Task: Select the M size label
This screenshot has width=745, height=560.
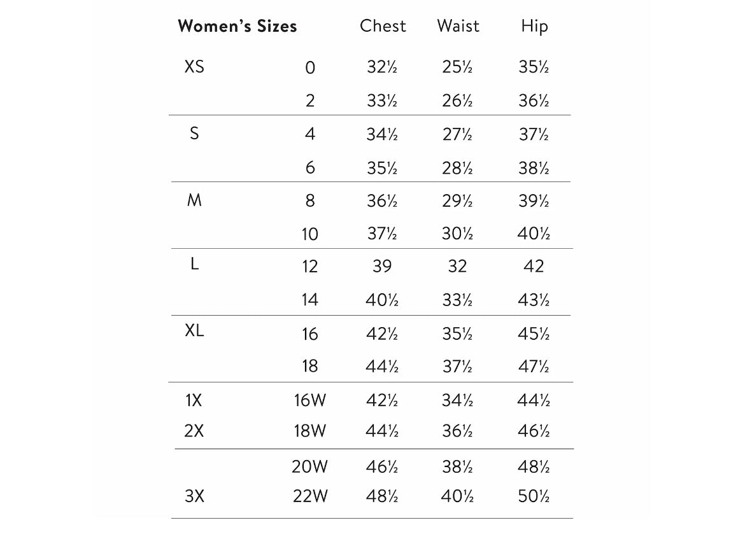Action: (194, 200)
